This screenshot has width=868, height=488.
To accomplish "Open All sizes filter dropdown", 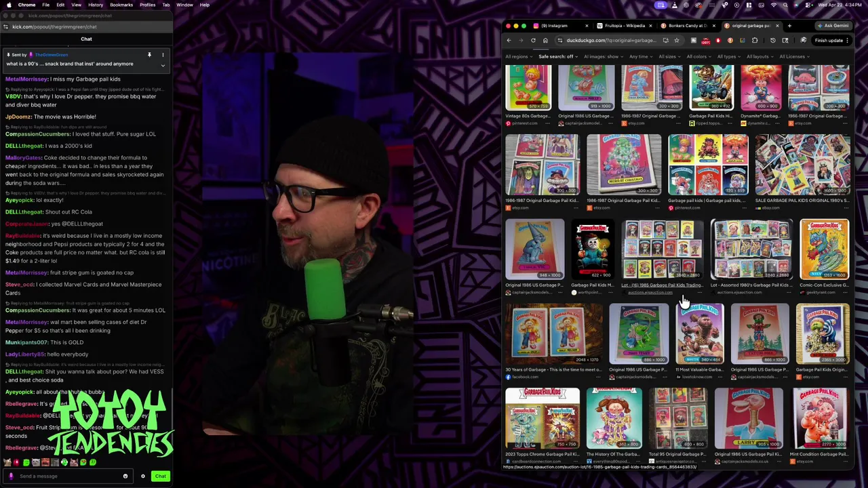I will (669, 57).
